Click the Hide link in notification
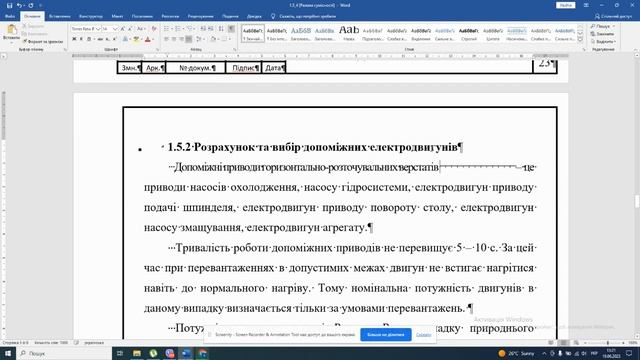640x360 pixels. pyautogui.click(x=423, y=335)
